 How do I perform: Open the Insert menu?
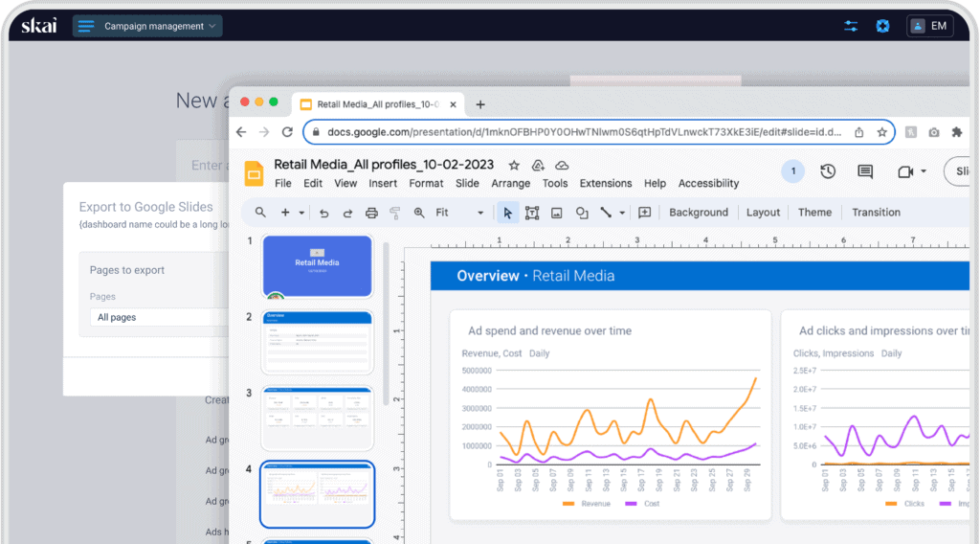(383, 183)
